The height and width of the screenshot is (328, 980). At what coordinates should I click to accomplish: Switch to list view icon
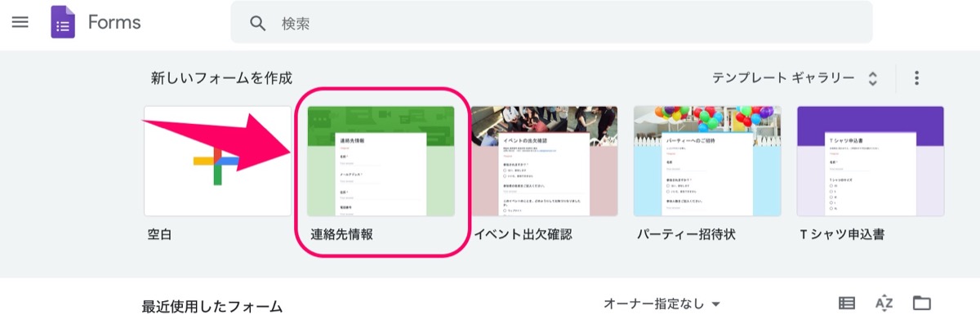[847, 304]
